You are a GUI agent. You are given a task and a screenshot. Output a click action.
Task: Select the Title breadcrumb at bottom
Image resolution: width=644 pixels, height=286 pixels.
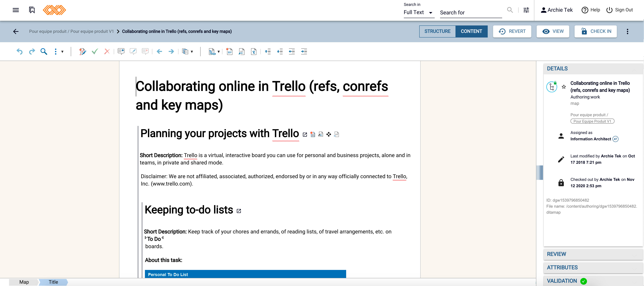pyautogui.click(x=53, y=282)
